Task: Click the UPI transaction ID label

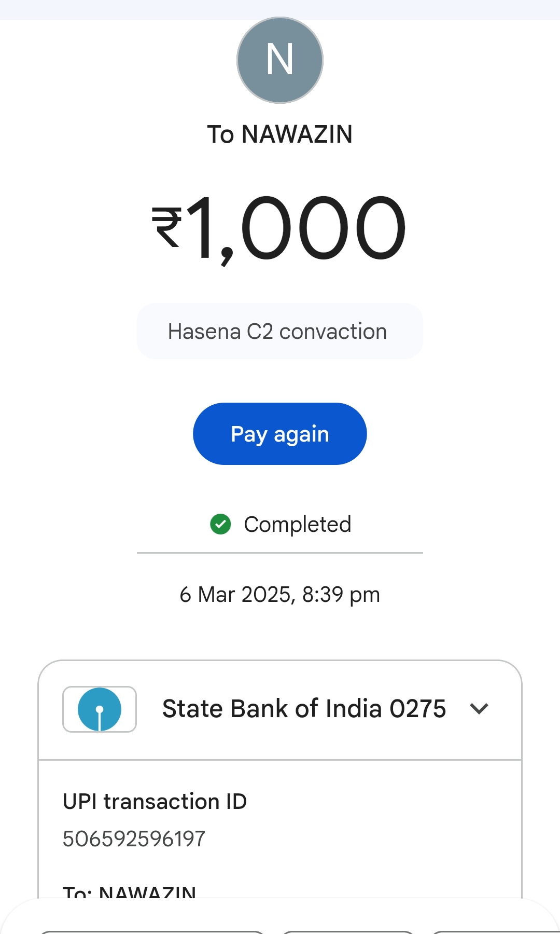Action: coord(155,802)
